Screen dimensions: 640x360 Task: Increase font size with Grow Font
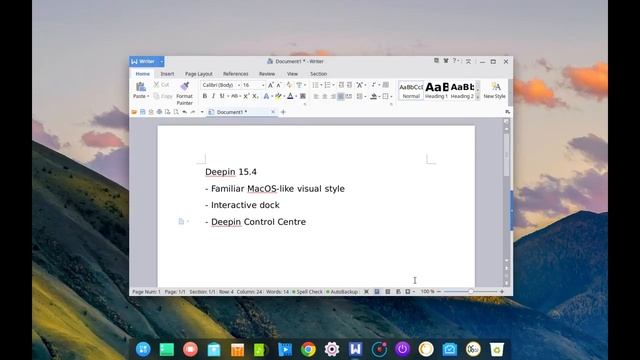coord(270,85)
